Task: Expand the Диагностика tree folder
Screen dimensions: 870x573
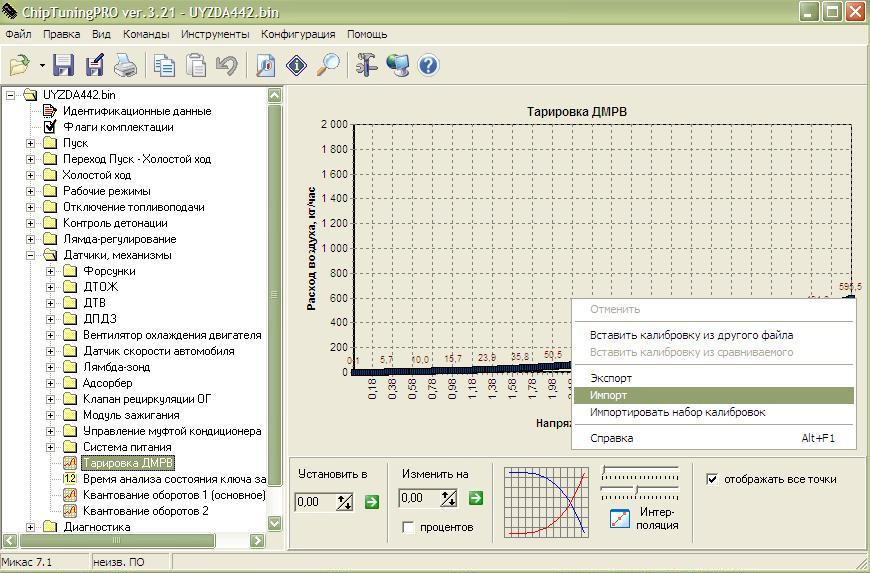Action: click(x=30, y=527)
